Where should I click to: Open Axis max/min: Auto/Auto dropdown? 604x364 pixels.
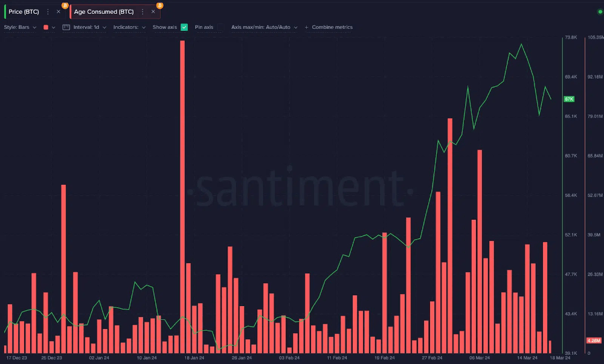265,27
